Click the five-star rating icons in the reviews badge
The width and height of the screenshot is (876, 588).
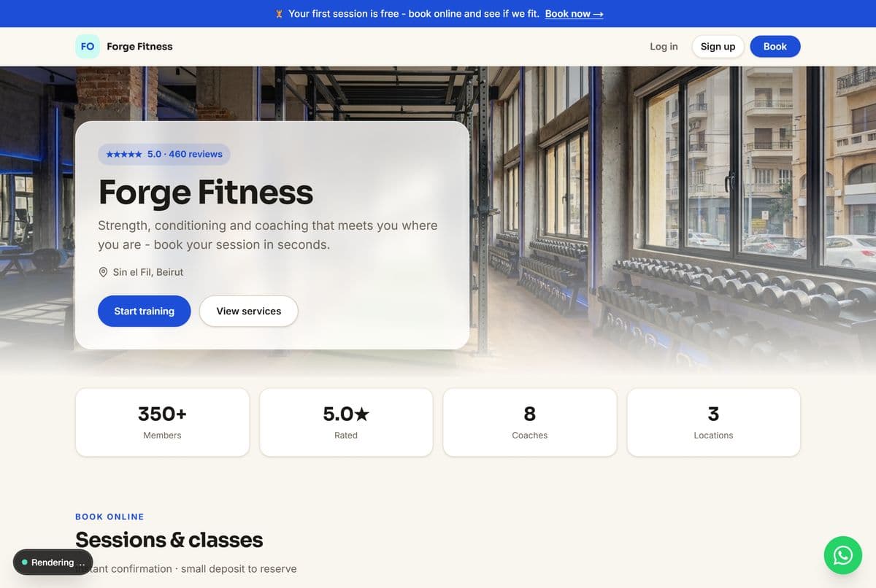pos(124,155)
